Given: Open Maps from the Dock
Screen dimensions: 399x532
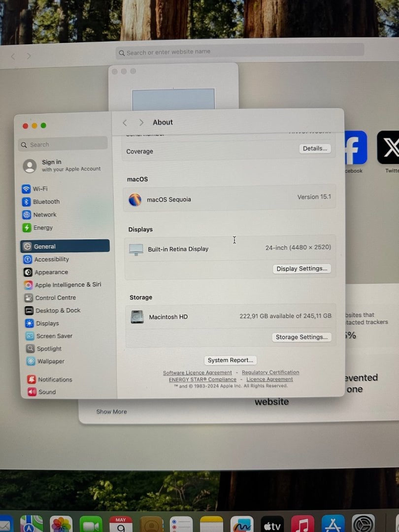Looking at the screenshot, I should [x=32, y=524].
